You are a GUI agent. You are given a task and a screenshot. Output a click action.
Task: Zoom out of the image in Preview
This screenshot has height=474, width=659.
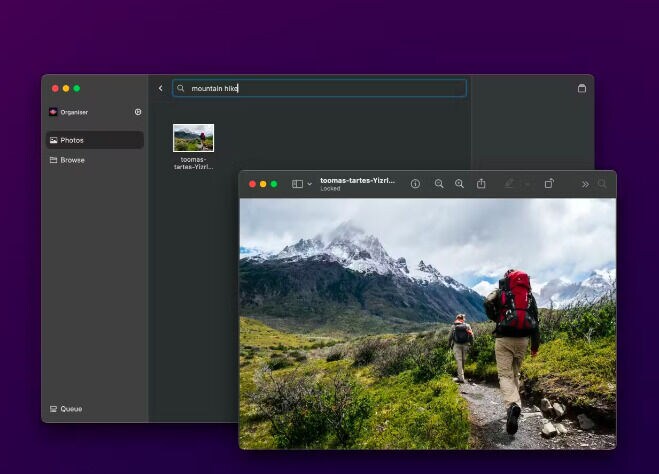[x=439, y=184]
